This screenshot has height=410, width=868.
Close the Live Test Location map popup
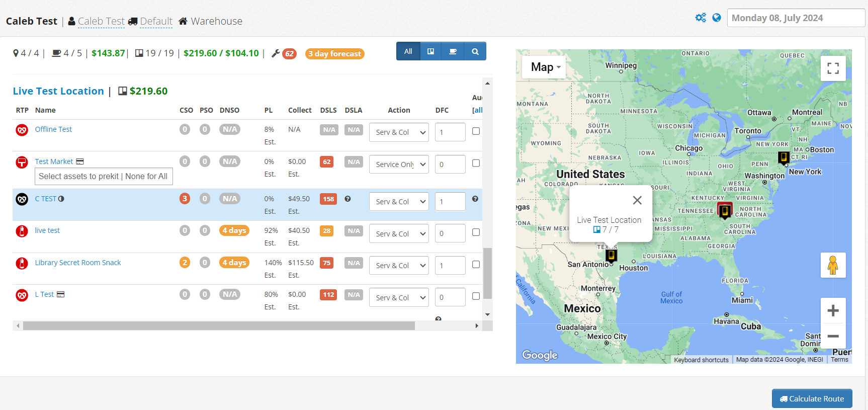637,200
